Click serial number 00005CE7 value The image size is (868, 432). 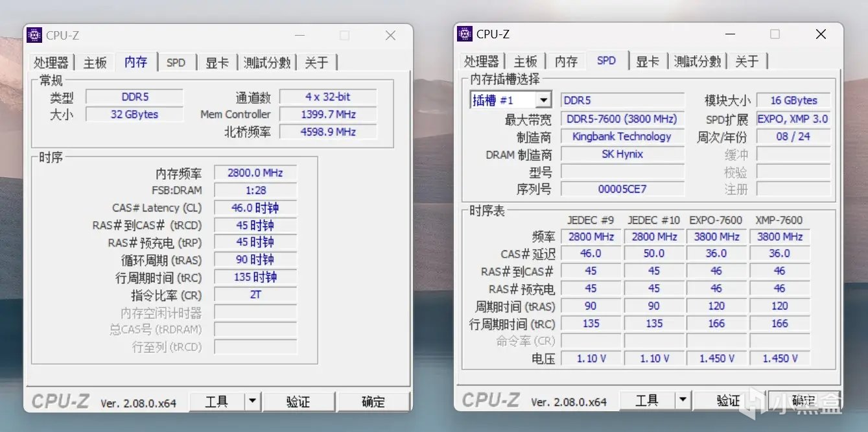point(622,189)
